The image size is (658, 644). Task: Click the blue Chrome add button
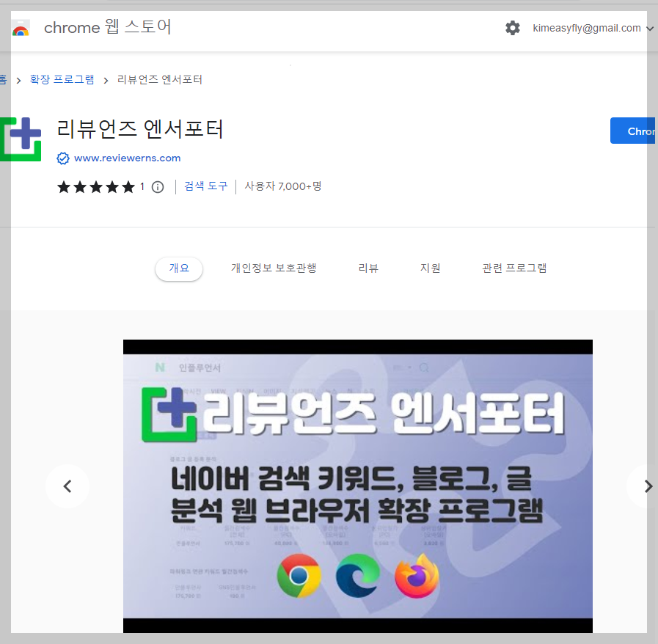click(632, 131)
